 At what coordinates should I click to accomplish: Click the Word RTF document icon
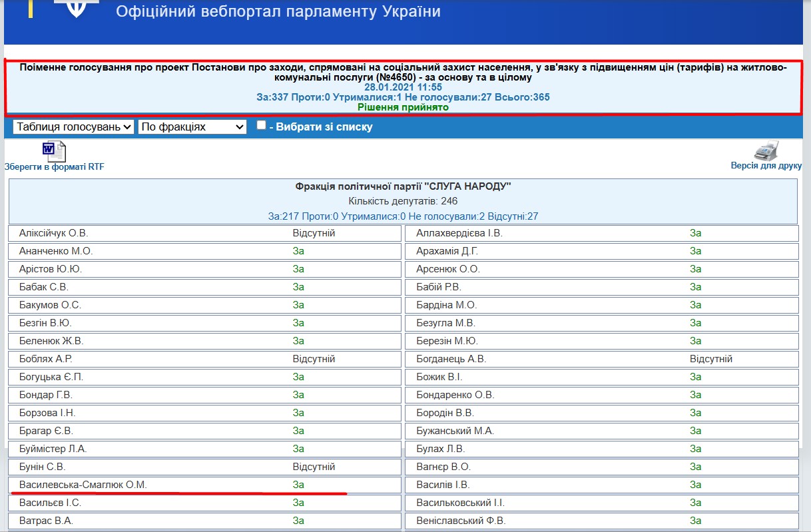coord(54,151)
